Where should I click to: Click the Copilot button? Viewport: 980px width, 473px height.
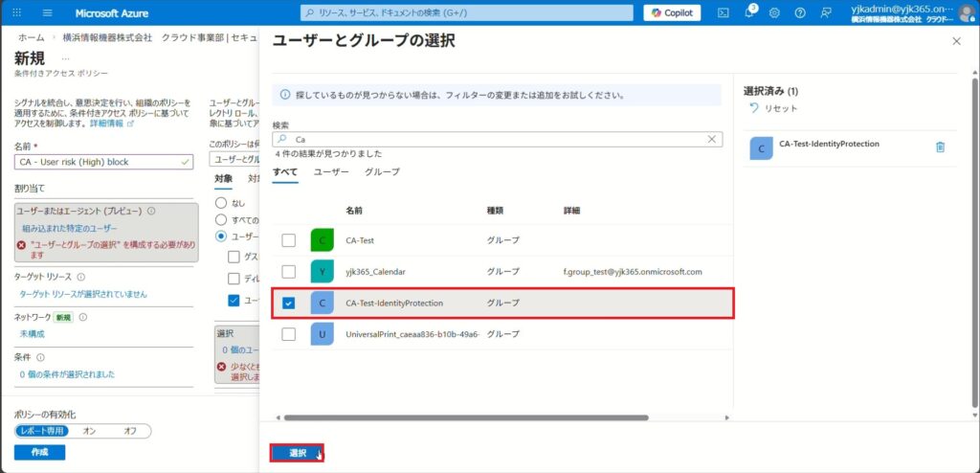672,12
